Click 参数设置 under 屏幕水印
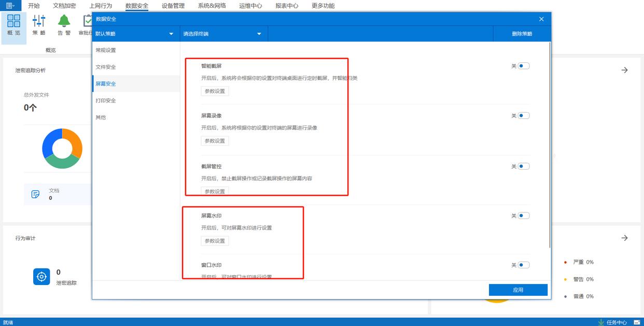The height and width of the screenshot is (326, 644). 215,241
